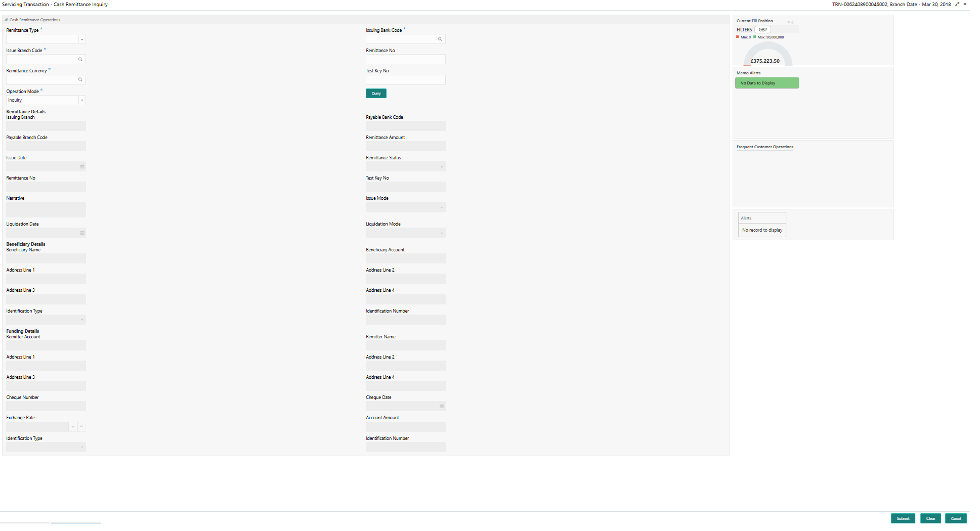Clear the form with the Clear button
980x531 pixels.
point(931,518)
